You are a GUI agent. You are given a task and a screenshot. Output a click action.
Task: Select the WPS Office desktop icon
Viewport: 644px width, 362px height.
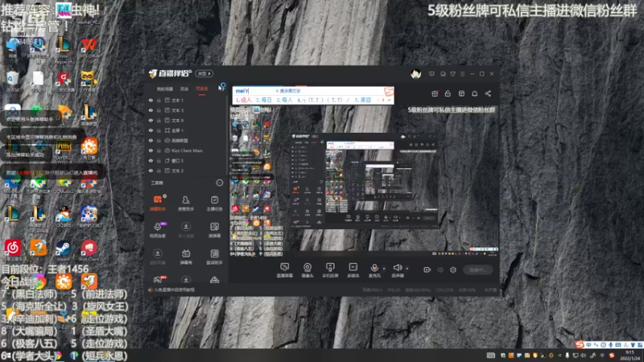pos(89,47)
